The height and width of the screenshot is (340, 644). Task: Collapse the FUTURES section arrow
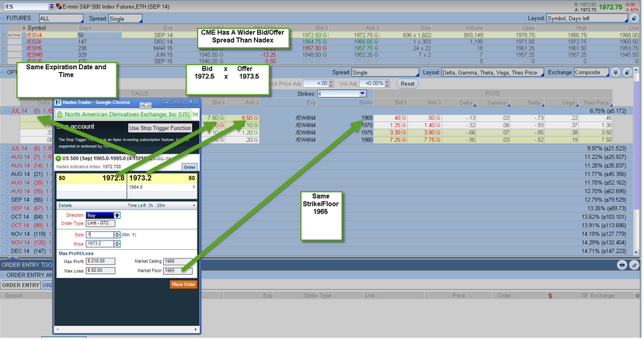click(3, 19)
